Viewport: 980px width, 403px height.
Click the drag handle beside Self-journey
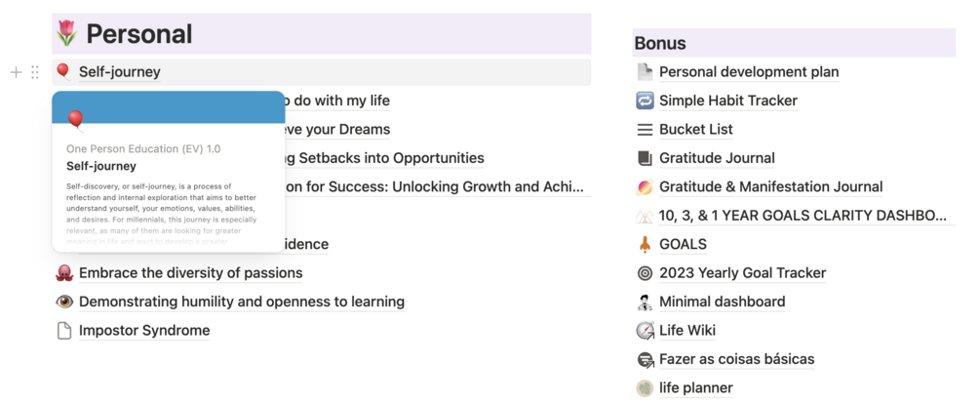[35, 72]
